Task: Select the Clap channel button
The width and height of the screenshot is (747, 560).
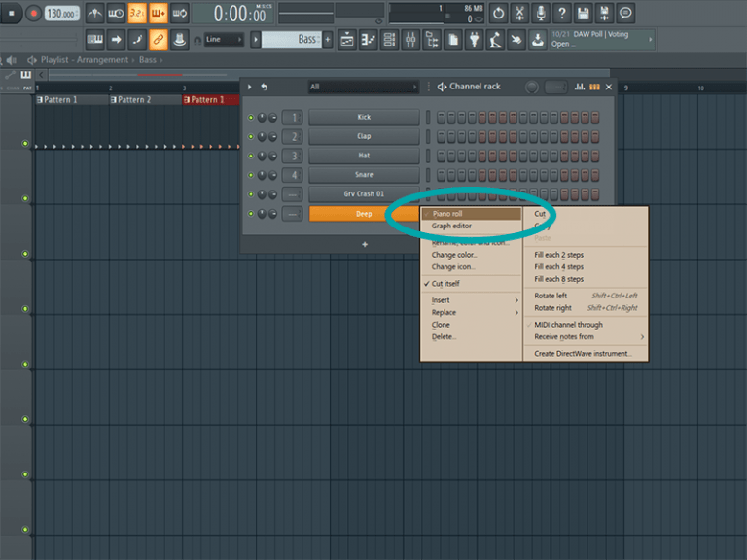Action: (364, 136)
